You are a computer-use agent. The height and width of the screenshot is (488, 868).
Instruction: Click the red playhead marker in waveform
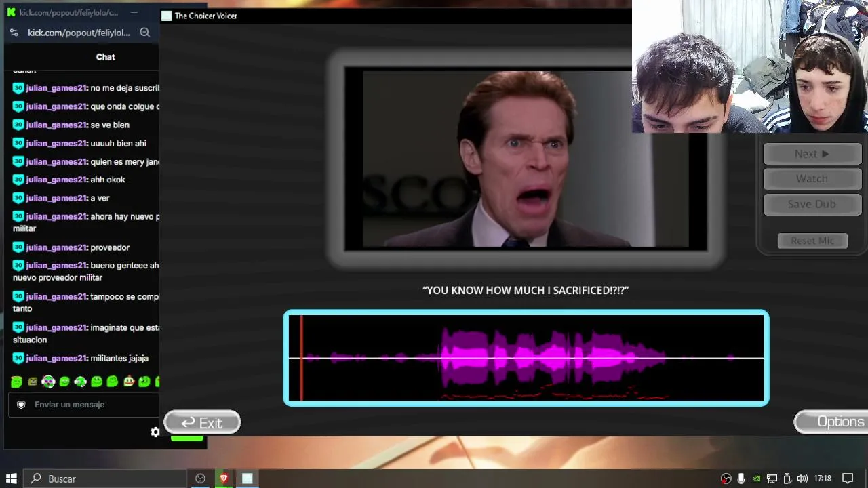tap(301, 358)
